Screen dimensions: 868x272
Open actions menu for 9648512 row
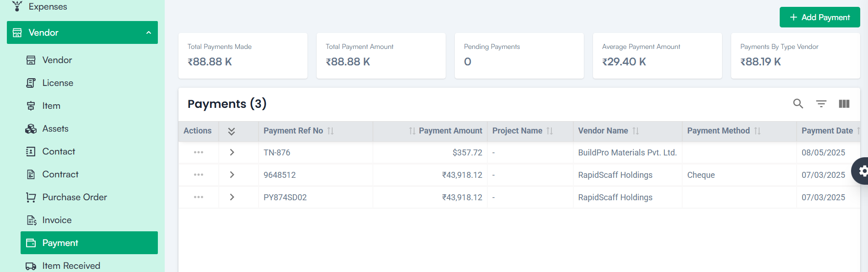pyautogui.click(x=199, y=175)
